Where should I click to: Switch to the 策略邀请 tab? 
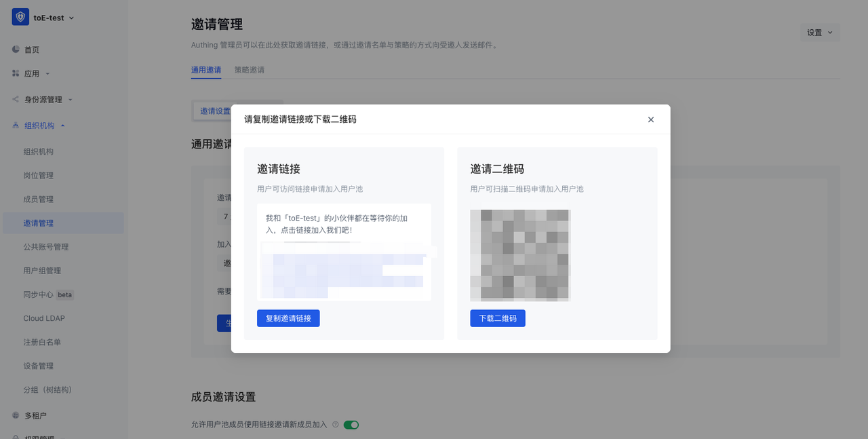(249, 70)
